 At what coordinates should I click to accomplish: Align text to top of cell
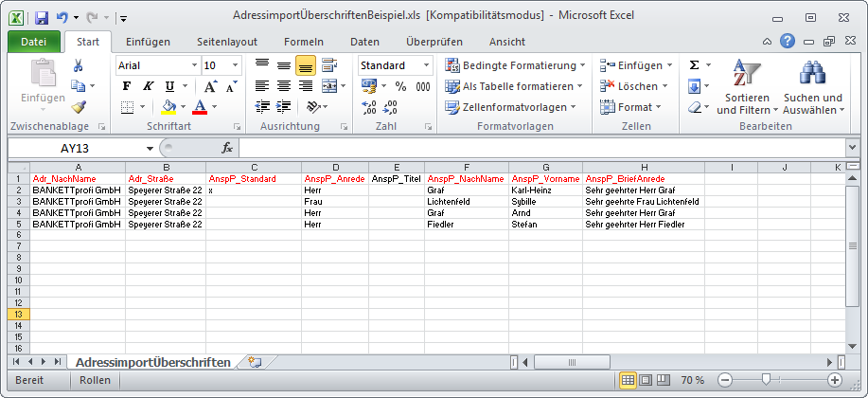click(x=262, y=65)
